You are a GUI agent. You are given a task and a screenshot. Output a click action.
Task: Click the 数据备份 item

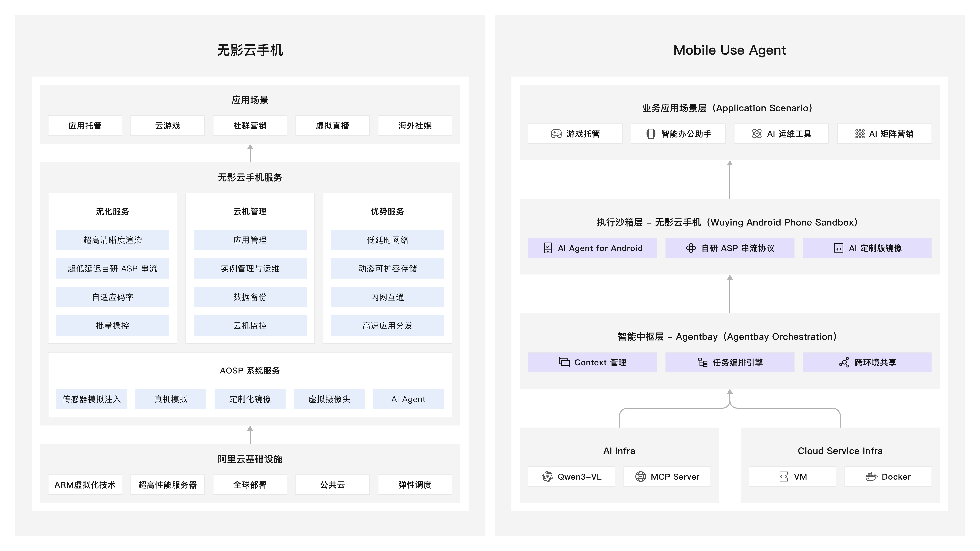coord(250,297)
